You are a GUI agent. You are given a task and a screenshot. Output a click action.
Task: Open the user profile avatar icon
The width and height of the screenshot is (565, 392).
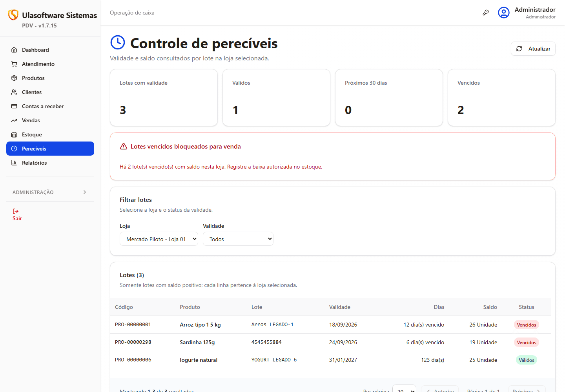tap(504, 13)
